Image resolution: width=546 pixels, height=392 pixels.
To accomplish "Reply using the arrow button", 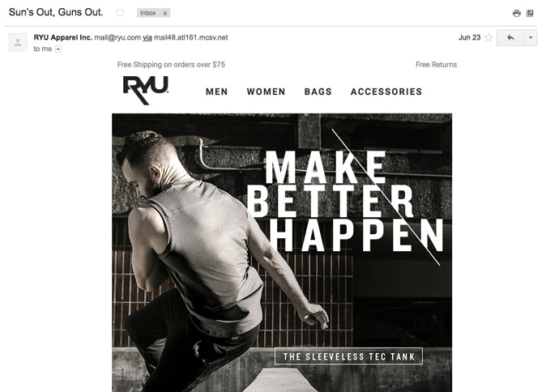I will click(510, 37).
